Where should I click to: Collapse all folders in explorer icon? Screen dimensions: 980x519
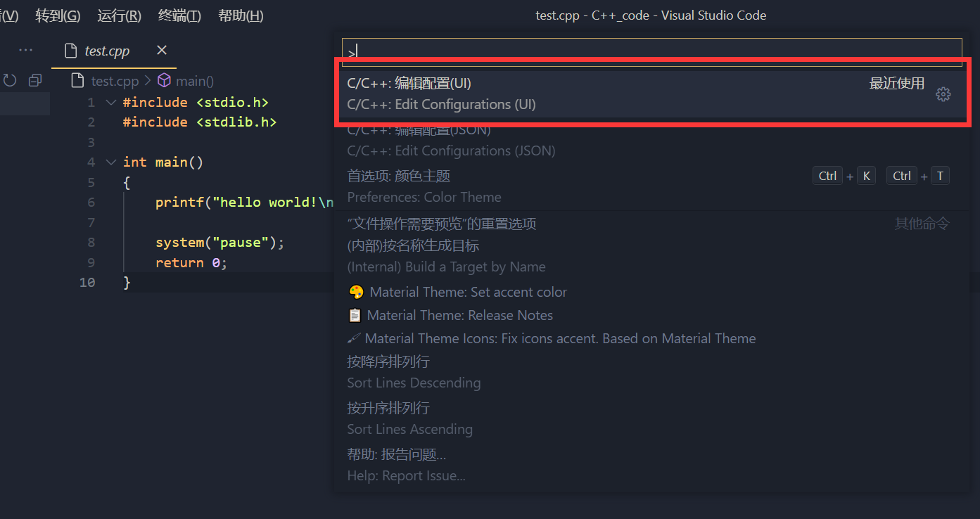point(35,80)
